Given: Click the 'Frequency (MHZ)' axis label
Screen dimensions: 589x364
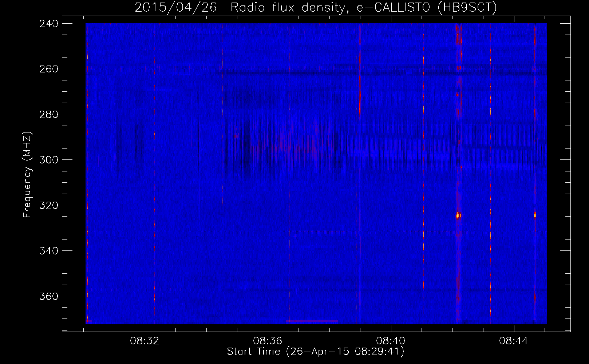Looking at the screenshot, I should point(27,174).
